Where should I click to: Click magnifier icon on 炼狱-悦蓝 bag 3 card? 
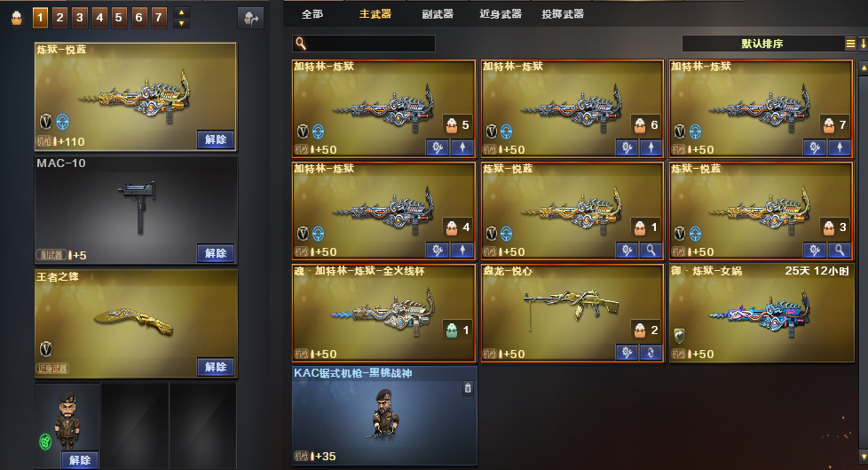(x=840, y=250)
